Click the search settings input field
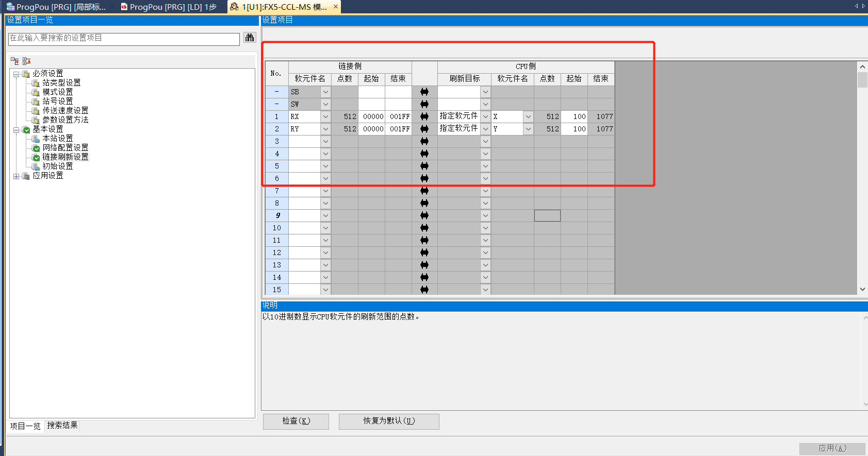The width and height of the screenshot is (868, 456). pos(124,38)
